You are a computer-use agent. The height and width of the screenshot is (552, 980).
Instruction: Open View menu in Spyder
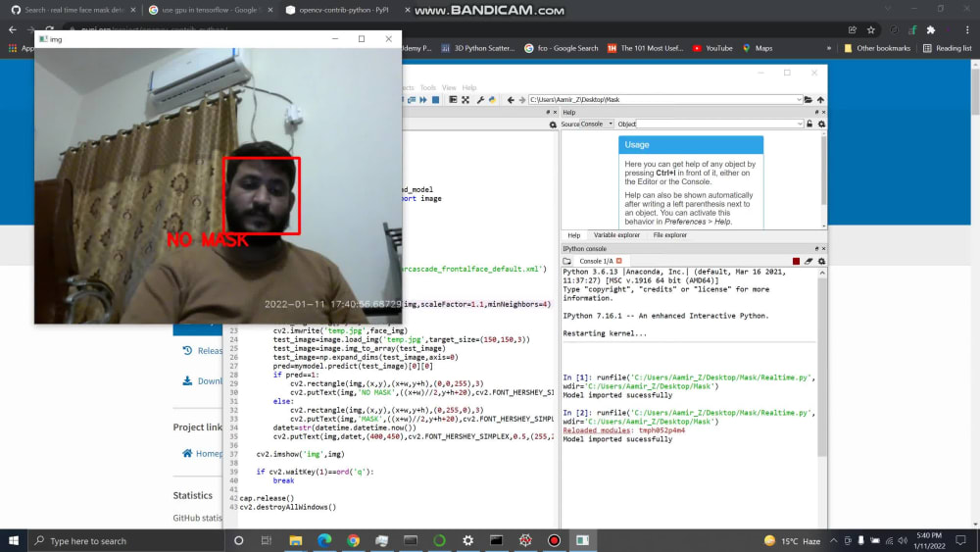click(449, 87)
